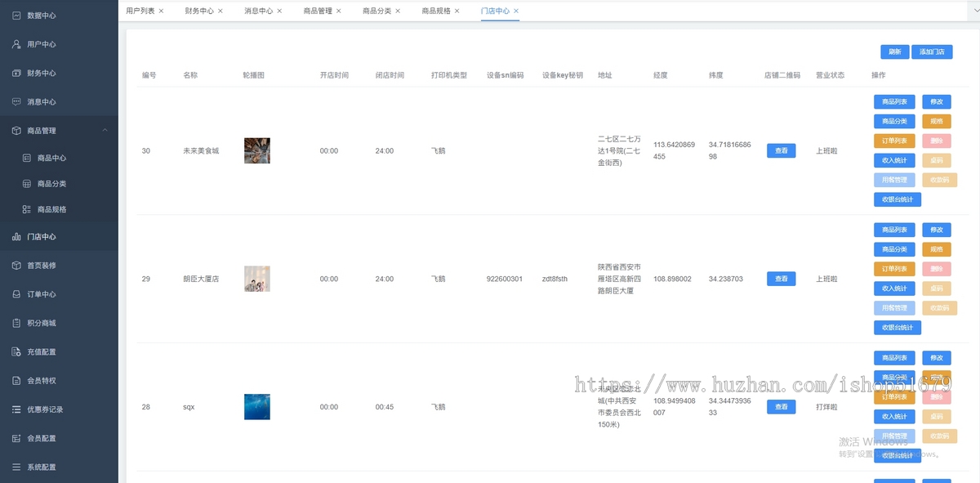The height and width of the screenshot is (483, 980).
Task: Collapse the 商品管理 menu chevron
Action: pos(105,131)
